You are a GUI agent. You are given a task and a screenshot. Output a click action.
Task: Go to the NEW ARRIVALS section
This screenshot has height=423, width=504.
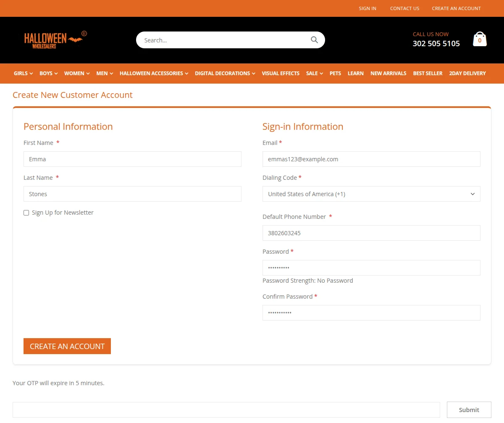(388, 73)
